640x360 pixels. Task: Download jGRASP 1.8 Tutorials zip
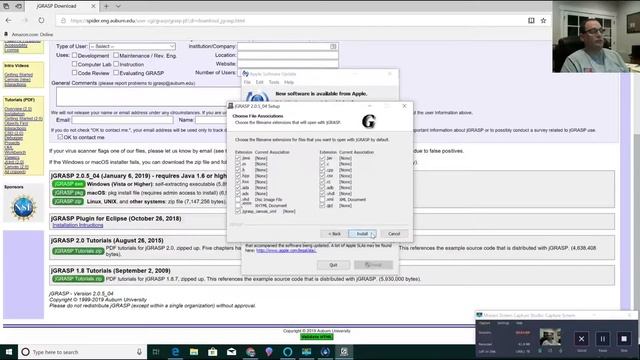click(x=78, y=279)
